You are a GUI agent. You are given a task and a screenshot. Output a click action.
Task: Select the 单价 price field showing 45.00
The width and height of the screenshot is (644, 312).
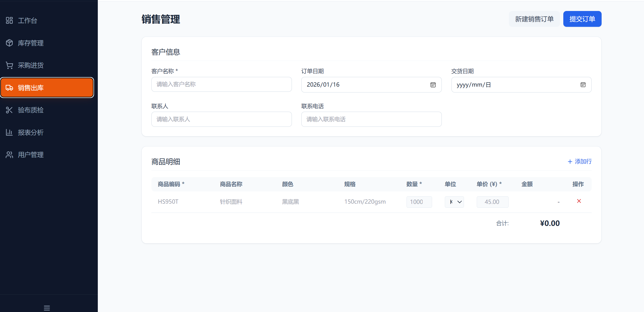click(x=492, y=202)
